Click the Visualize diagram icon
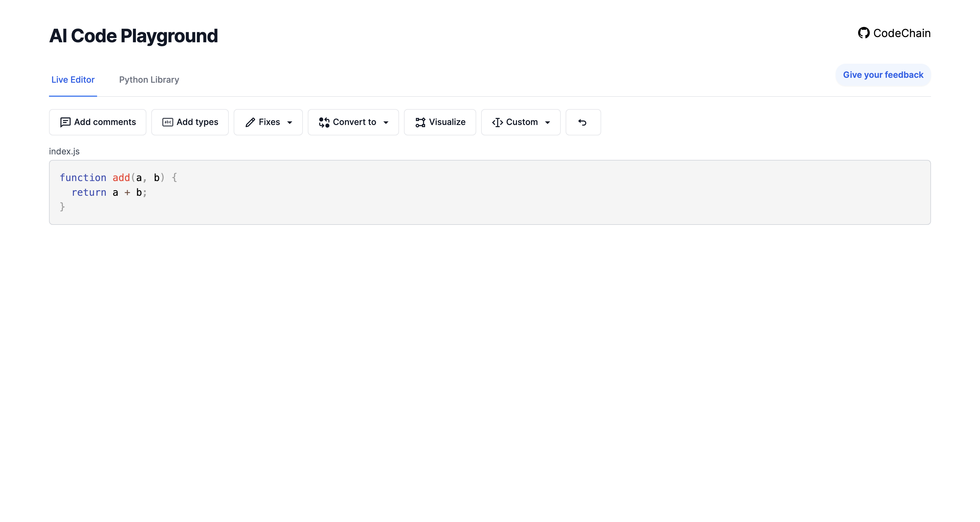The width and height of the screenshot is (980, 522). pyautogui.click(x=420, y=122)
